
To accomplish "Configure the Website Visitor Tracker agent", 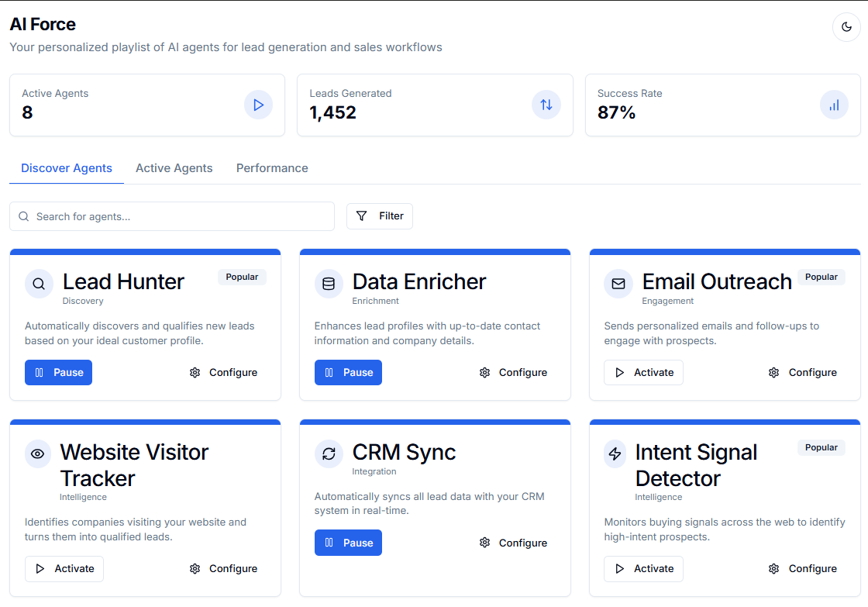I will (223, 569).
